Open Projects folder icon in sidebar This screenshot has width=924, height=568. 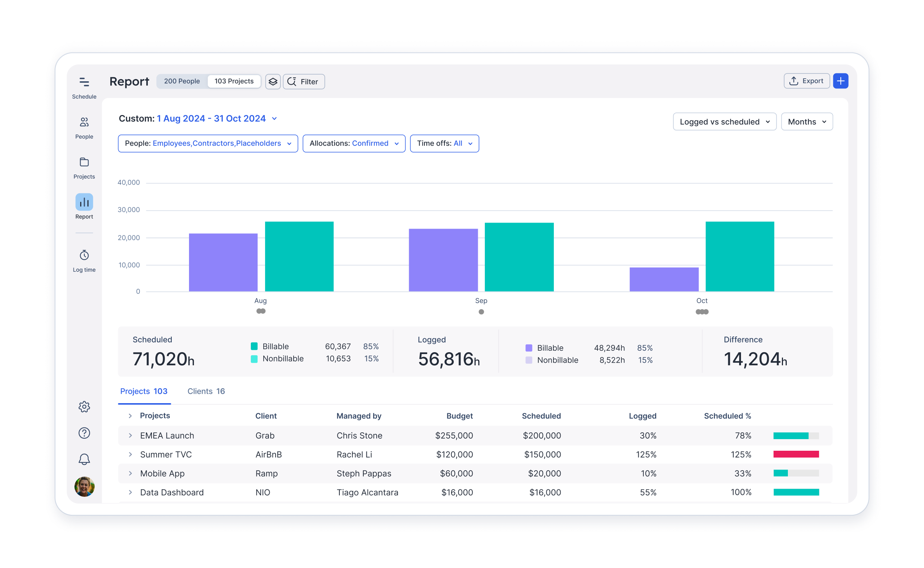point(84,162)
